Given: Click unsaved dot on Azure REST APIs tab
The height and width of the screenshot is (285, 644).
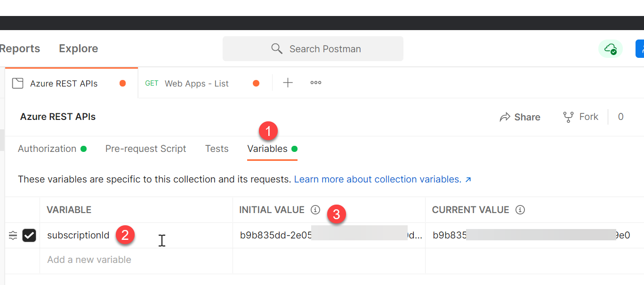Looking at the screenshot, I should pyautogui.click(x=122, y=83).
